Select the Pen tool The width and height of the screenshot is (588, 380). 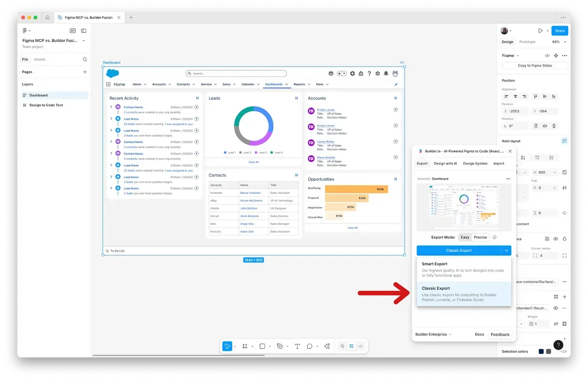pyautogui.click(x=280, y=346)
